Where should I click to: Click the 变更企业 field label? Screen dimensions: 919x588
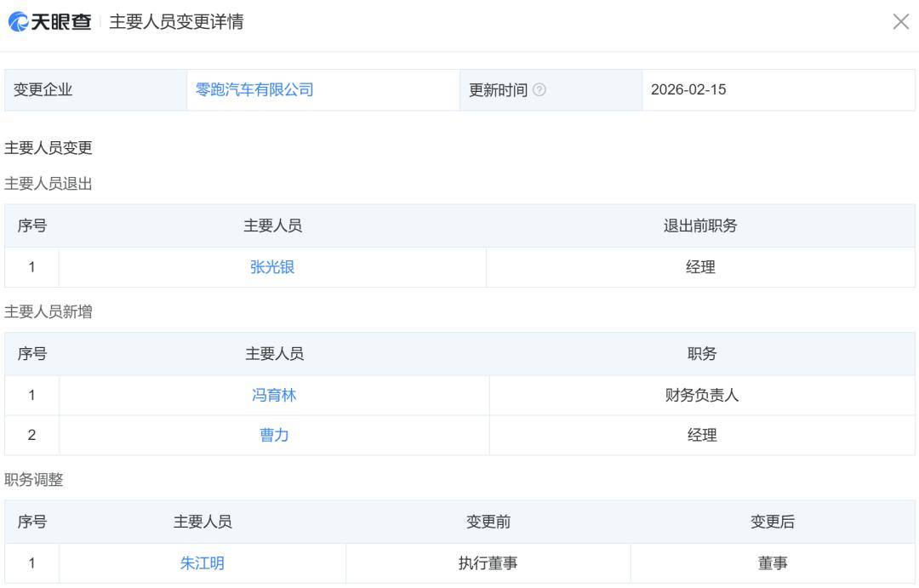click(x=43, y=89)
